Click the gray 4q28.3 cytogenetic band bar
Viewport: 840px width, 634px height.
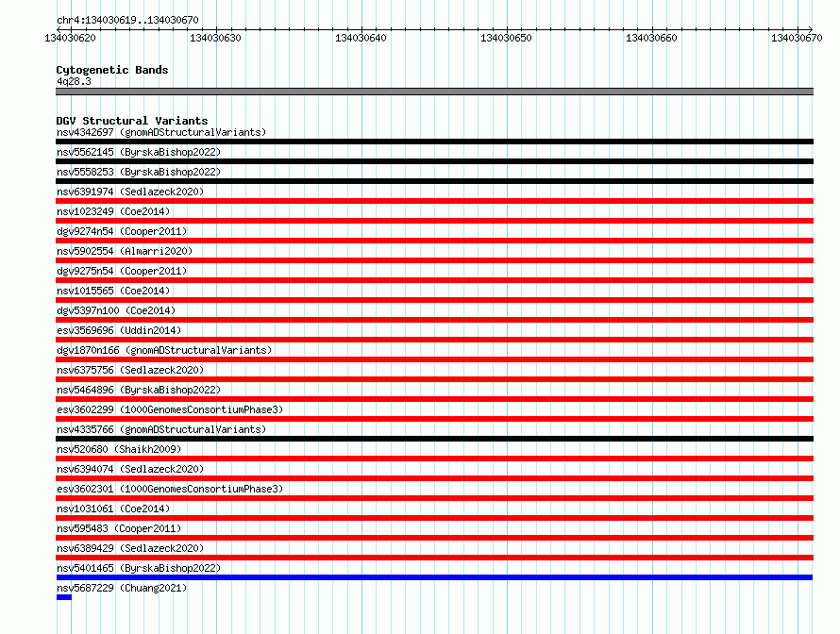click(434, 92)
